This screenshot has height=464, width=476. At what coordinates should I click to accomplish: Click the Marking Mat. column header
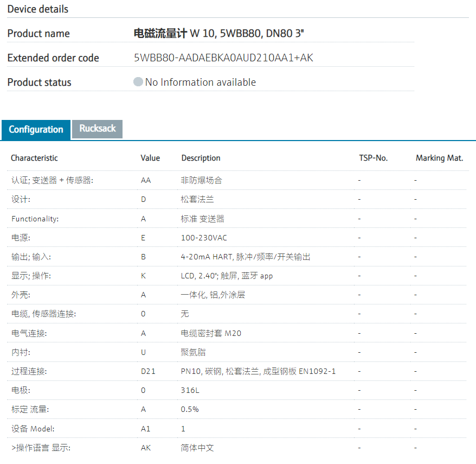pyautogui.click(x=439, y=158)
